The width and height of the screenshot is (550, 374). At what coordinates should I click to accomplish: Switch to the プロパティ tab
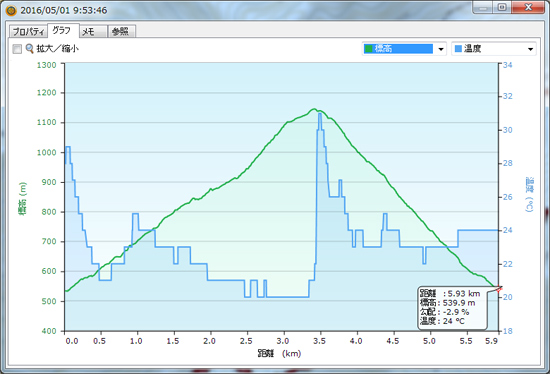[x=28, y=32]
